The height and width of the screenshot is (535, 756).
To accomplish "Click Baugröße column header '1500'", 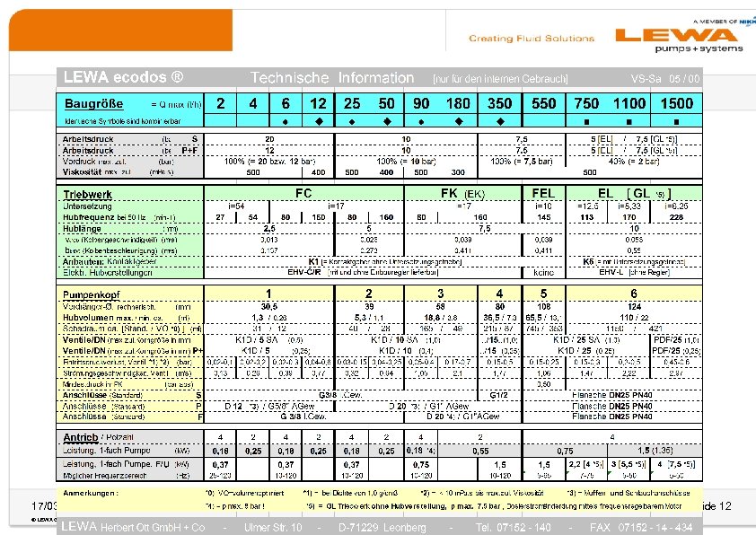I will click(x=676, y=103).
